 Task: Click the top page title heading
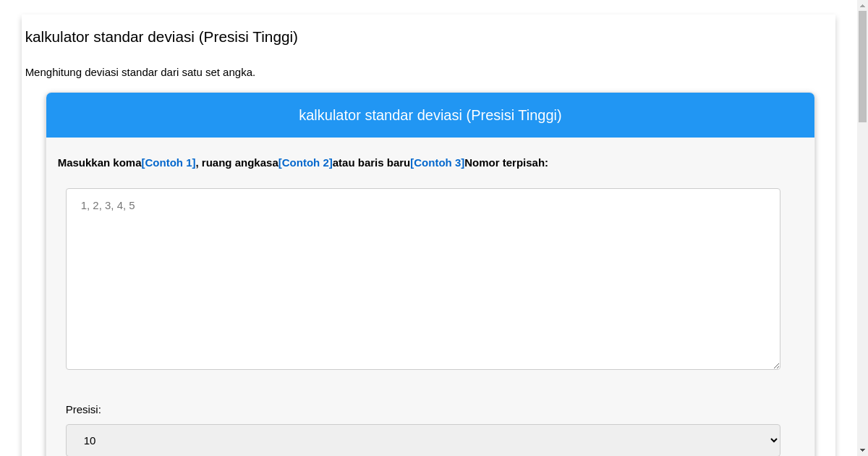point(161,37)
